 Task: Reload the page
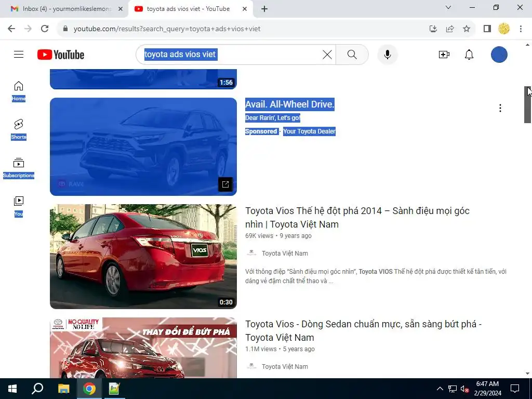click(45, 29)
